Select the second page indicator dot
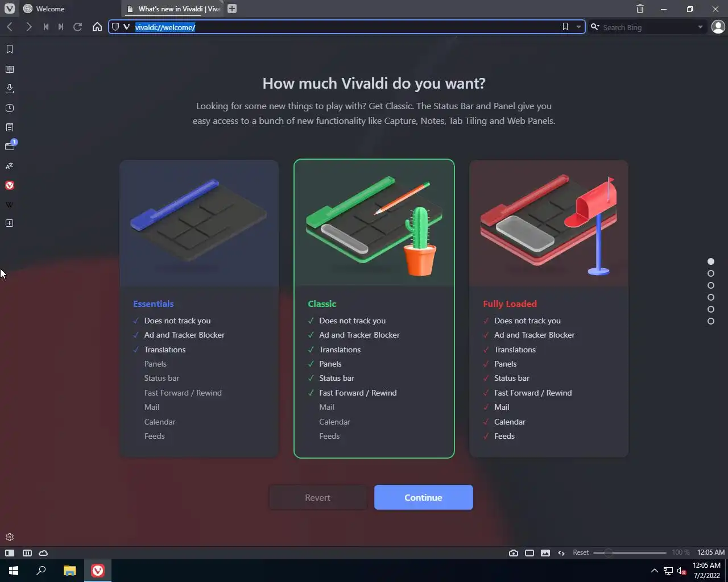The width and height of the screenshot is (728, 582). (x=711, y=273)
